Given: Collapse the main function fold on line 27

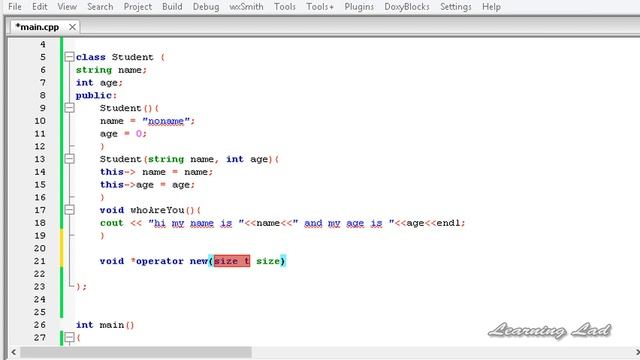Looking at the screenshot, I should 69,337.
